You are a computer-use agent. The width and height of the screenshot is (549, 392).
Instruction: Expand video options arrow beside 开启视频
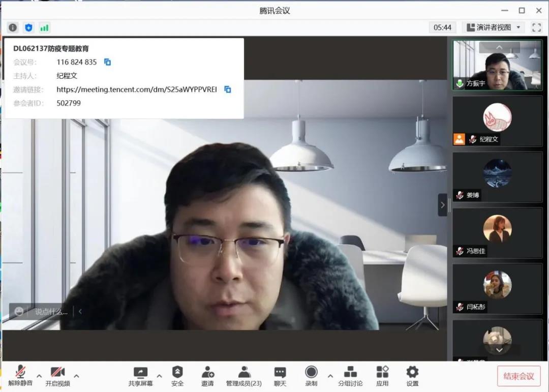76,376
